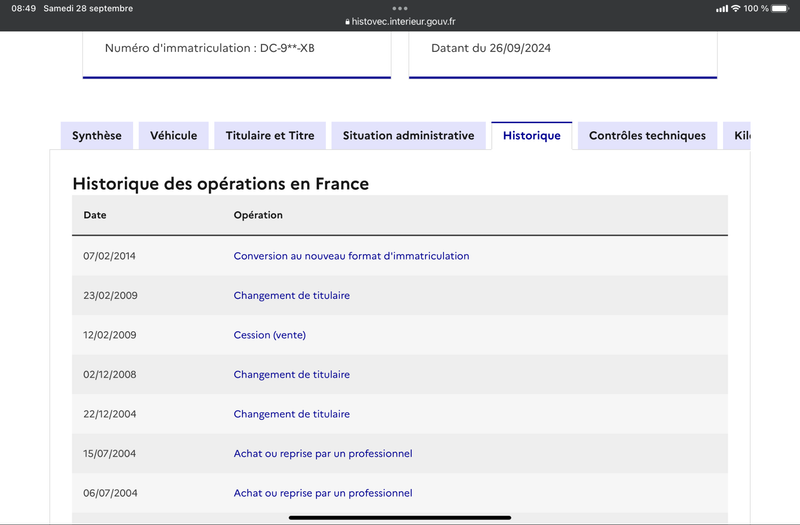This screenshot has width=800, height=525.
Task: Select the date 15/07/2004
Action: [110, 454]
